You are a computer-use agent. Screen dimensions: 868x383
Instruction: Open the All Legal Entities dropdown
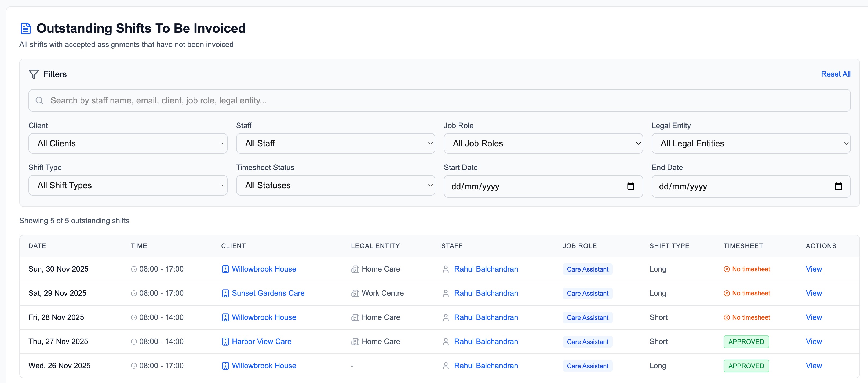pyautogui.click(x=750, y=144)
